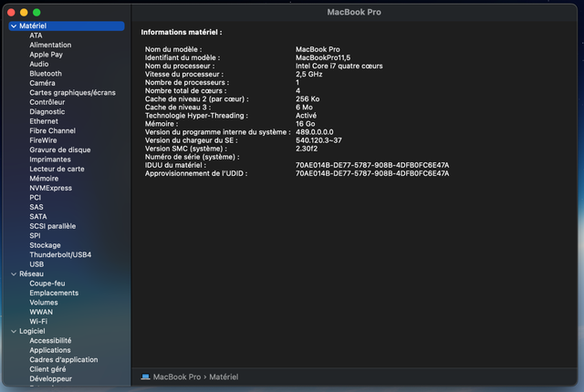Open the Volumes section
The image size is (584, 392).
[x=44, y=303]
